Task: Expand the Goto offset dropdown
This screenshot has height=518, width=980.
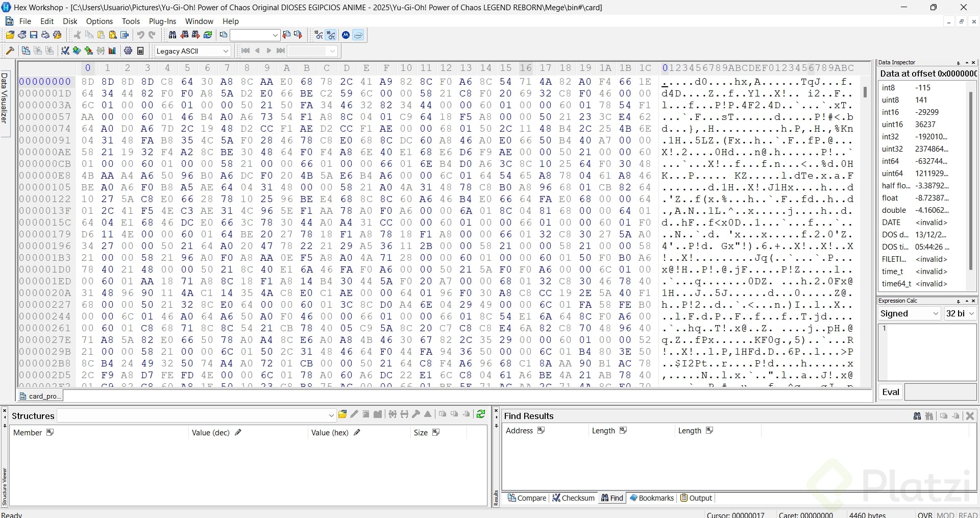Action: click(x=276, y=35)
